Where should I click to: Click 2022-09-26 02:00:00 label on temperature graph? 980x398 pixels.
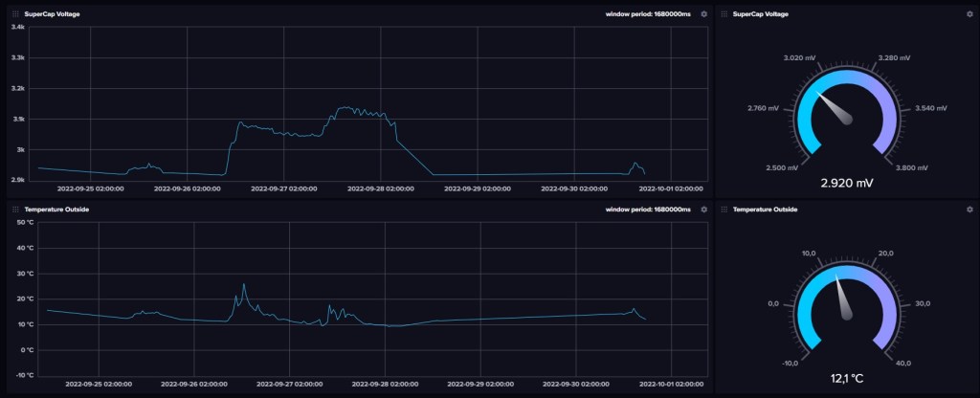tap(194, 384)
